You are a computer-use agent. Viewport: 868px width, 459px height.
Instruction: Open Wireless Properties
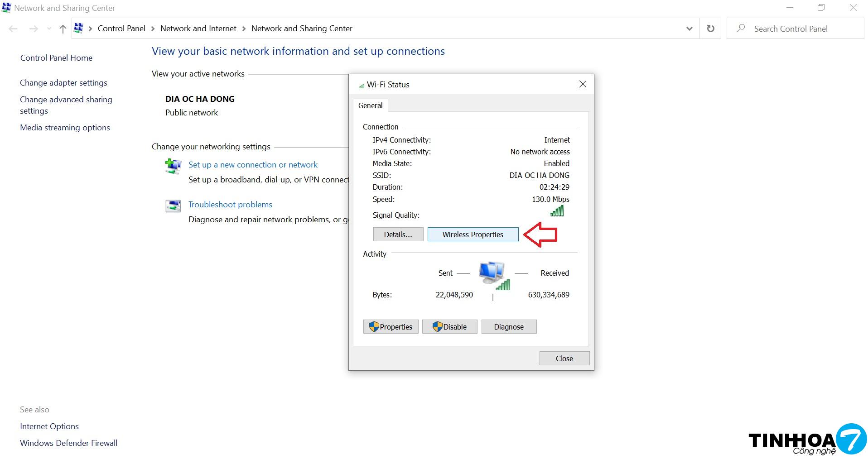click(473, 234)
